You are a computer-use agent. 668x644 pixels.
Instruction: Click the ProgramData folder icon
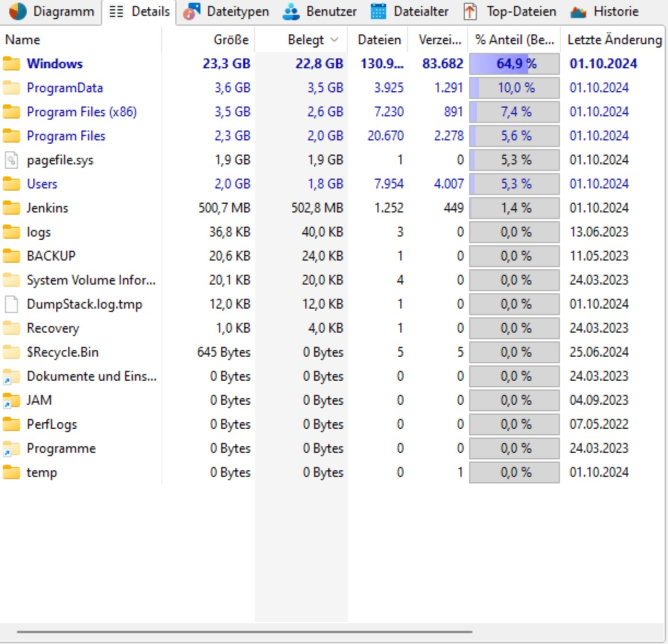click(11, 88)
